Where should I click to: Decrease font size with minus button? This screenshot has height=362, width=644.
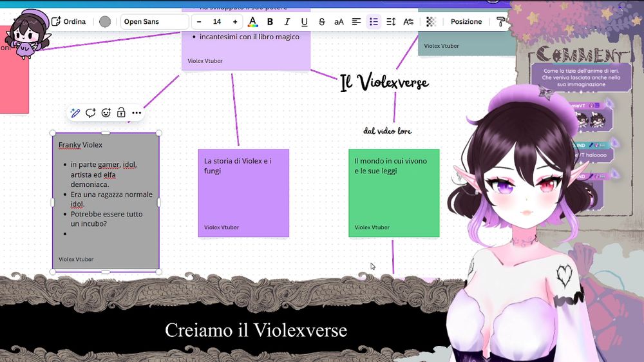199,21
